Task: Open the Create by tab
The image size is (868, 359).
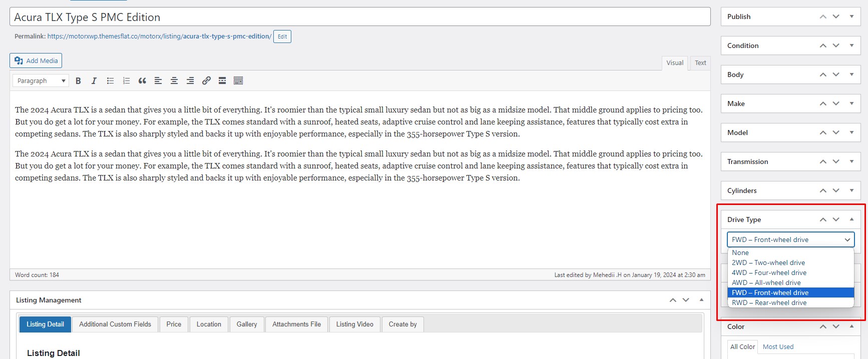Action: pyautogui.click(x=403, y=324)
